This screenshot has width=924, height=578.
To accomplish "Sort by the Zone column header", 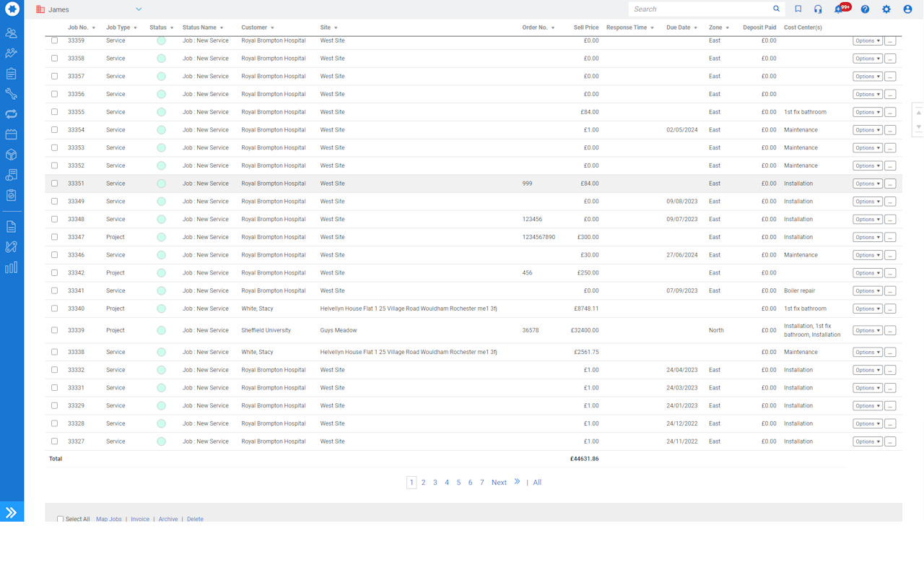I will point(715,27).
